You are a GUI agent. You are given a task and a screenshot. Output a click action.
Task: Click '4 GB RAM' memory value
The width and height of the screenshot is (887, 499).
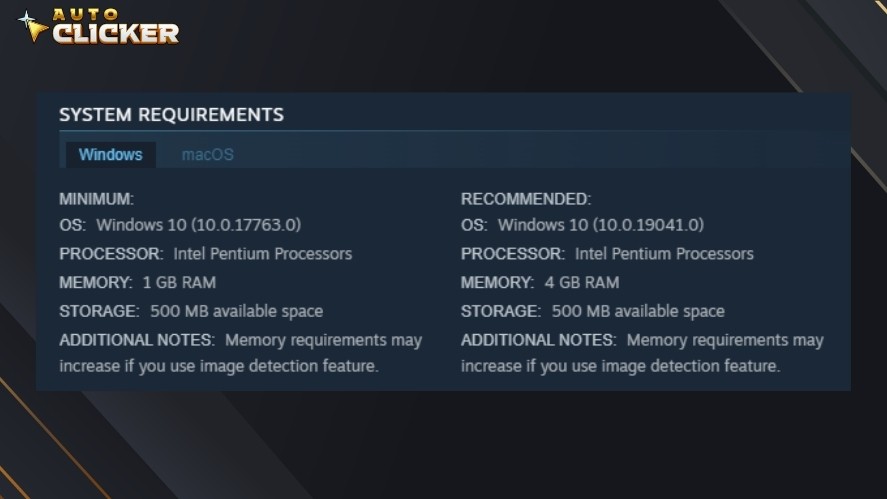click(x=582, y=282)
